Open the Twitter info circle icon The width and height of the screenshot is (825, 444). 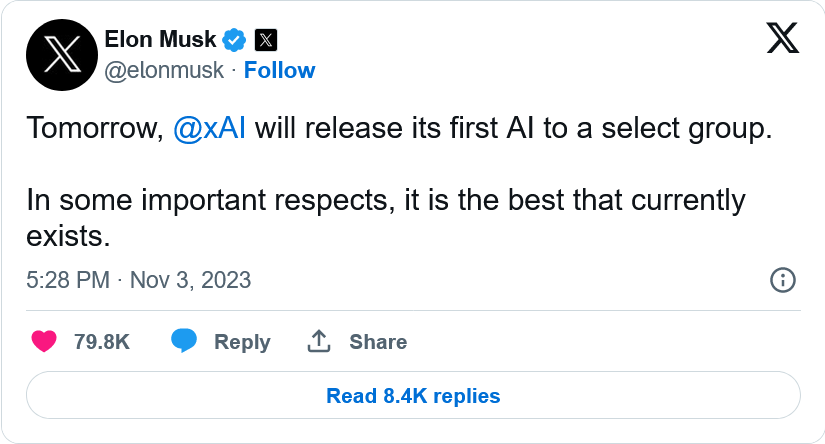[x=783, y=280]
